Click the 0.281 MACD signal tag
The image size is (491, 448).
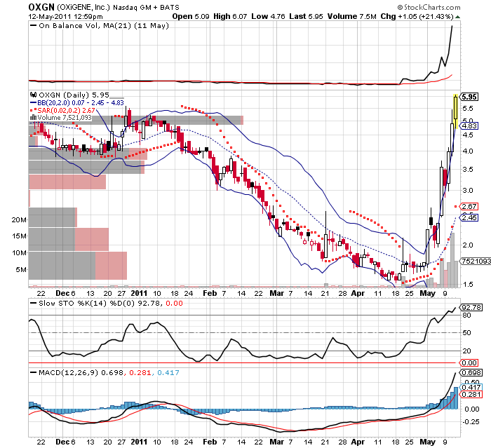tap(471, 395)
